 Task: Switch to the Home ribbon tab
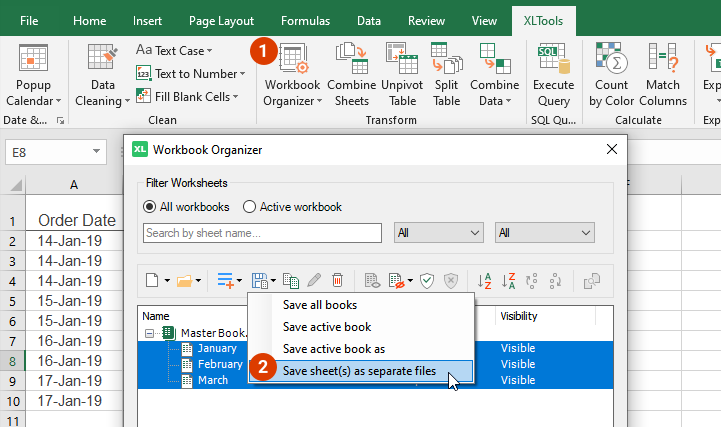[x=89, y=21]
